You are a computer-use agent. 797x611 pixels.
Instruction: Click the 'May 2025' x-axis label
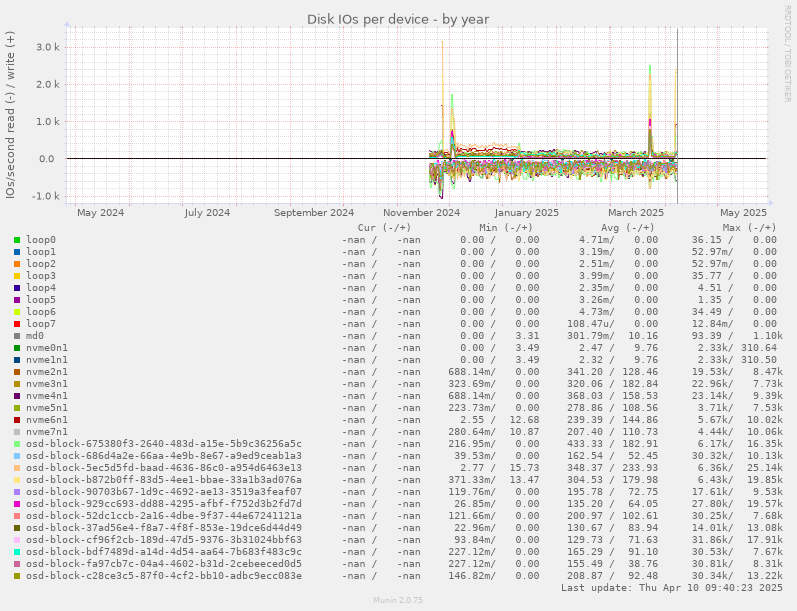pos(744,212)
